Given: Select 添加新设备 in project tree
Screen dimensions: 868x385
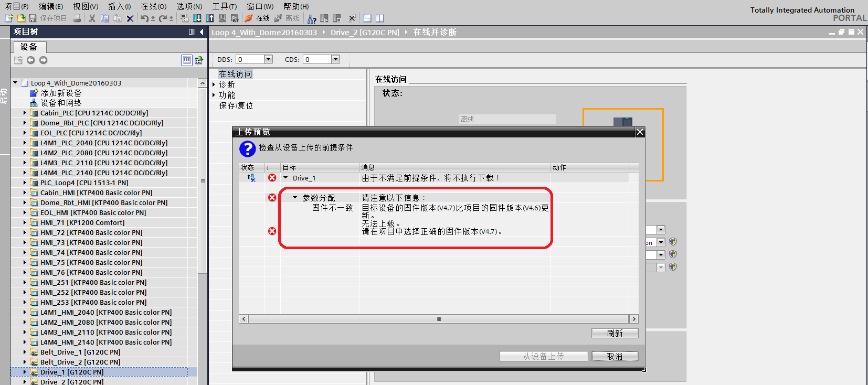Looking at the screenshot, I should coord(61,93).
